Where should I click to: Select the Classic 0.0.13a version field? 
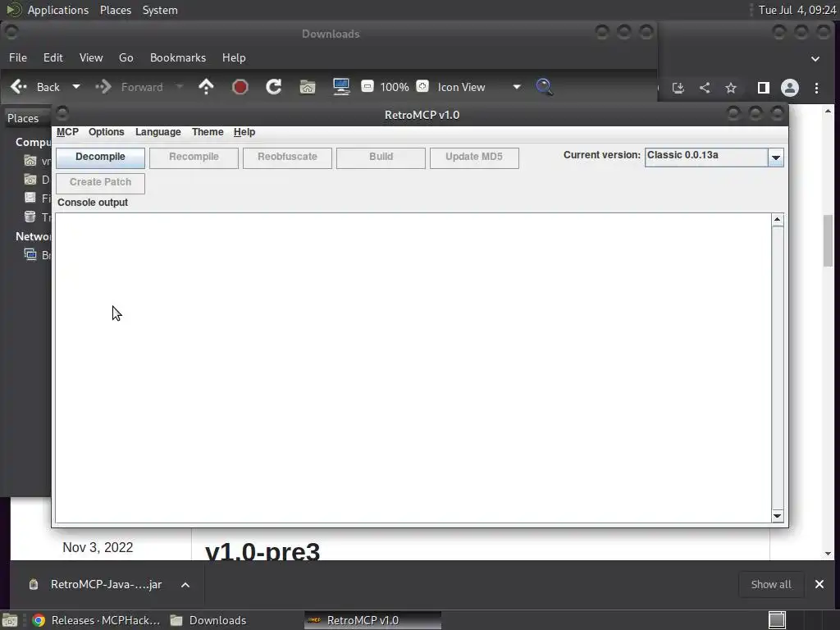click(x=706, y=157)
